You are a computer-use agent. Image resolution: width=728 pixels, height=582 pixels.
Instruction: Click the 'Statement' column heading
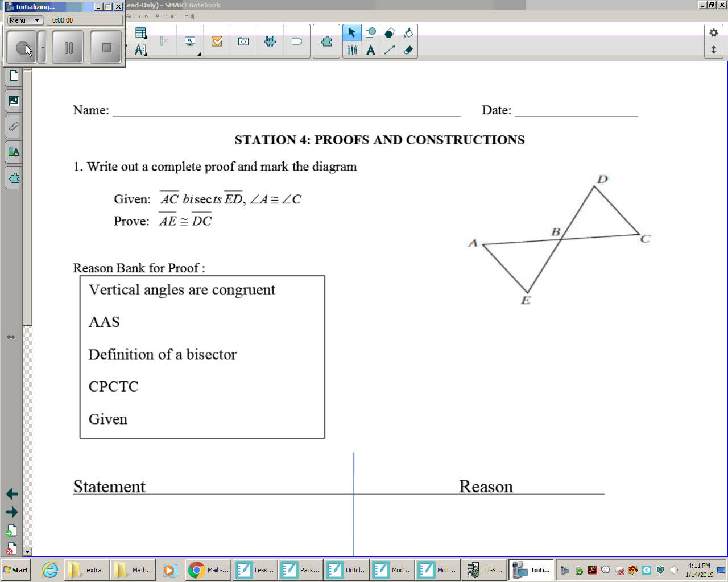pyautogui.click(x=109, y=487)
